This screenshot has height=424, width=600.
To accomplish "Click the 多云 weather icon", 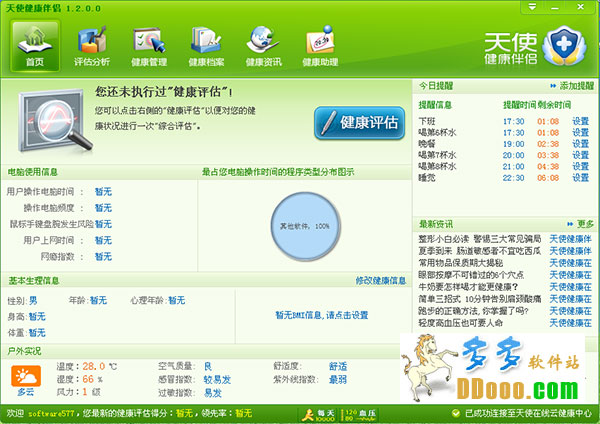I will click(26, 376).
